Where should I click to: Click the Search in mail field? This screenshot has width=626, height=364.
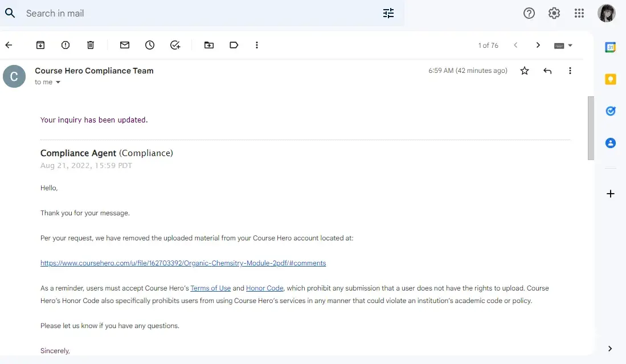pos(194,13)
